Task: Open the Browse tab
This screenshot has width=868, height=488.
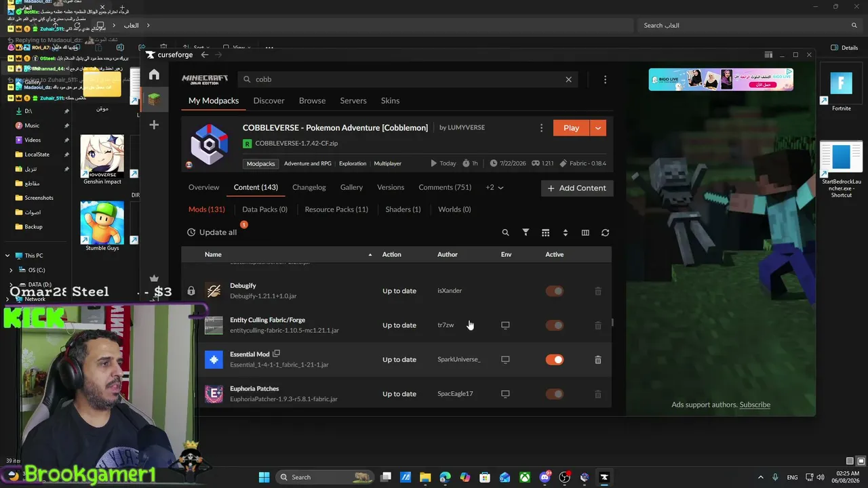Action: pos(312,101)
